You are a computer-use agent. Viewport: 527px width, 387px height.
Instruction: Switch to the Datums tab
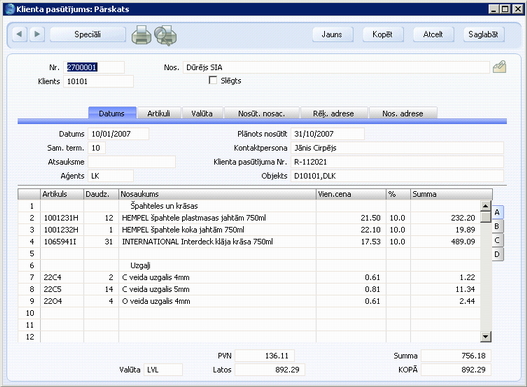click(x=112, y=113)
